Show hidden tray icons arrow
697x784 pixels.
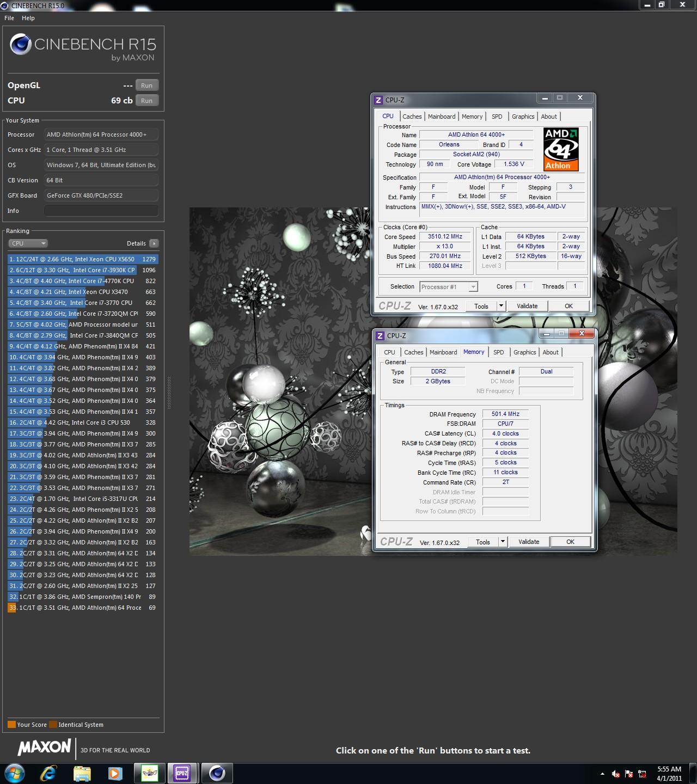(602, 774)
